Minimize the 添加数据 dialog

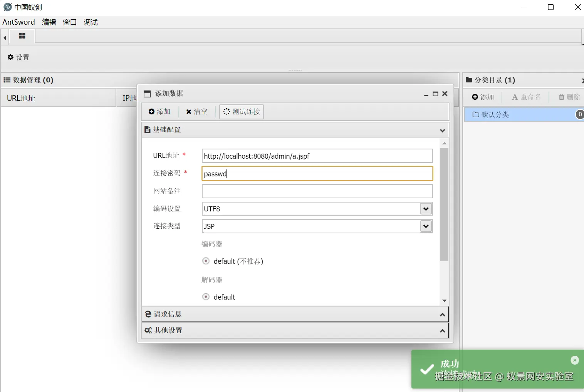[x=426, y=94]
